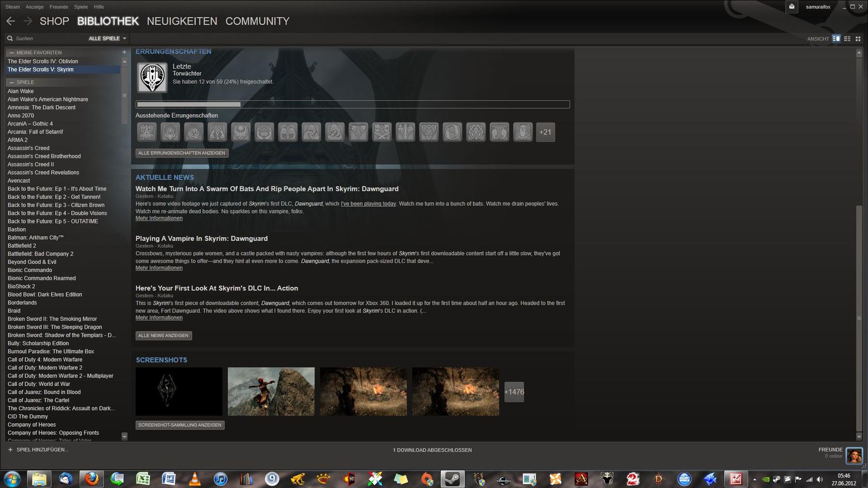Image resolution: width=868 pixels, height=488 pixels.
Task: Click the magnifier icon in the search bar
Action: pos(10,38)
